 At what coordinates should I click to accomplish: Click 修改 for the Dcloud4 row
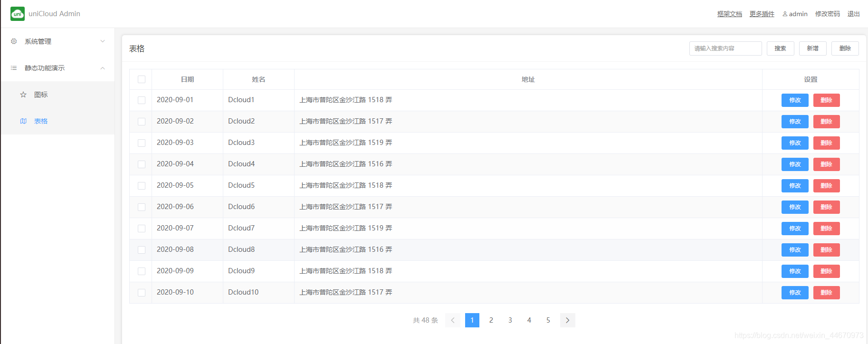click(795, 164)
